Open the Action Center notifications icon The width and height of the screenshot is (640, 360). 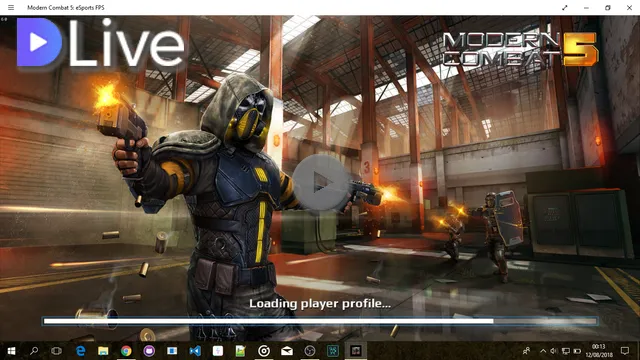pos(625,351)
